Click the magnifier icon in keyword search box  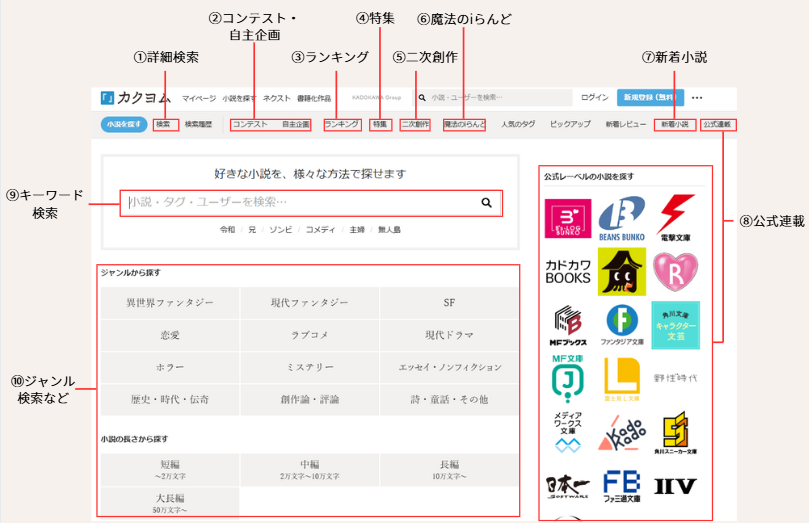pyautogui.click(x=486, y=203)
